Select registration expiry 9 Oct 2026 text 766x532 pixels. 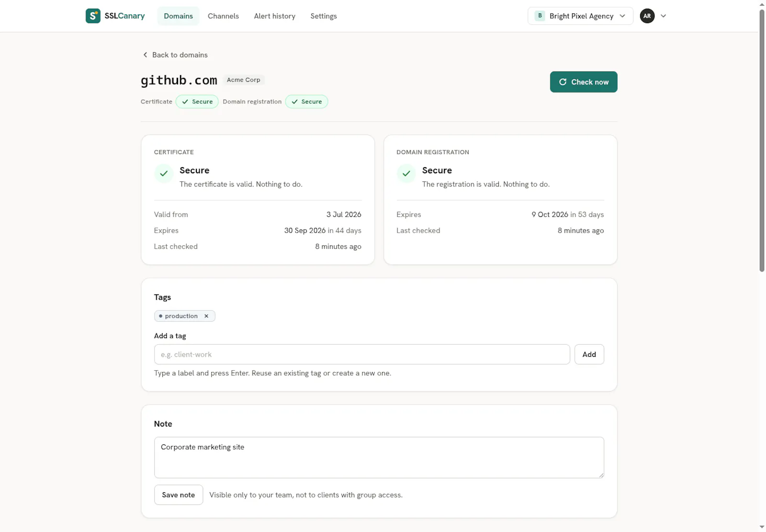pyautogui.click(x=550, y=215)
